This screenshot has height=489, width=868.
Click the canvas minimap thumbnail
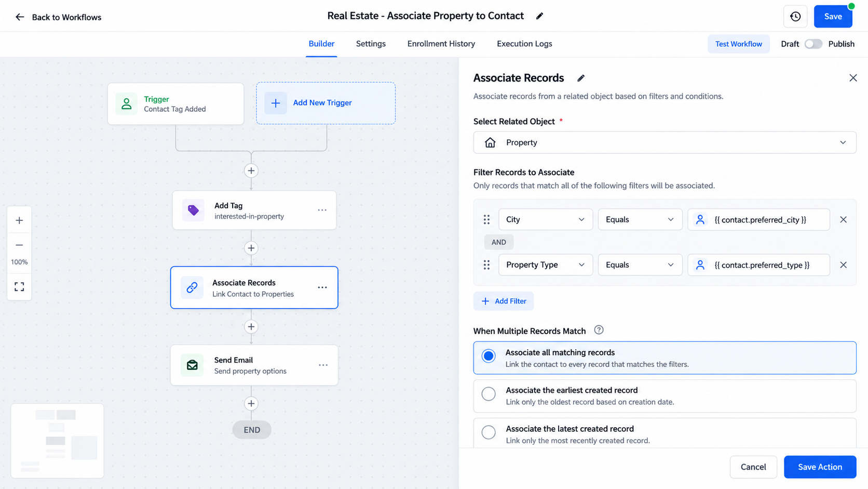tap(57, 441)
